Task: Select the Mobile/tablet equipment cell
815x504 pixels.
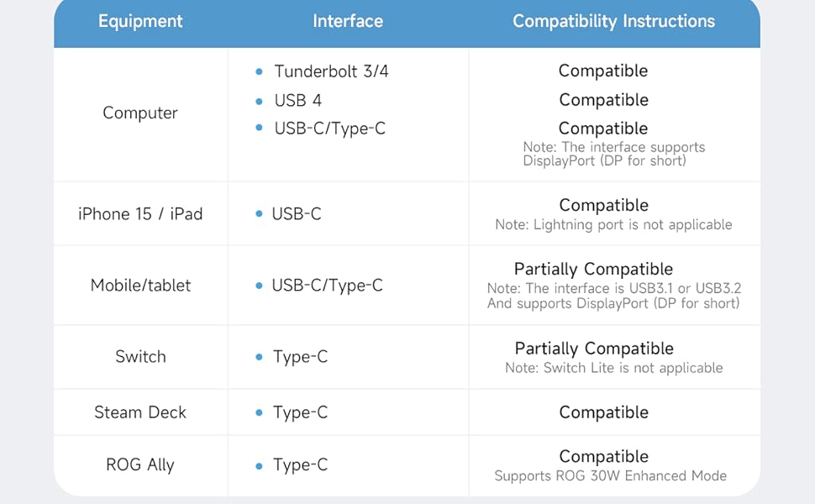Action: pos(140,286)
